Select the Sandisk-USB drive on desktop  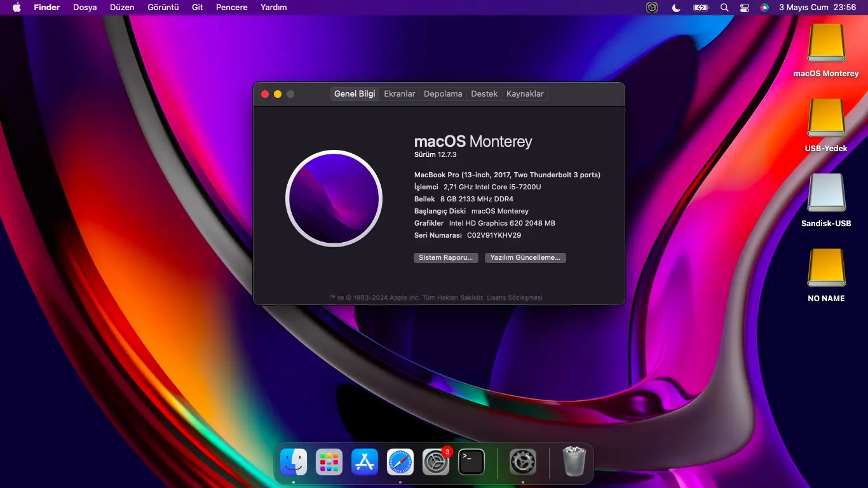tap(826, 193)
